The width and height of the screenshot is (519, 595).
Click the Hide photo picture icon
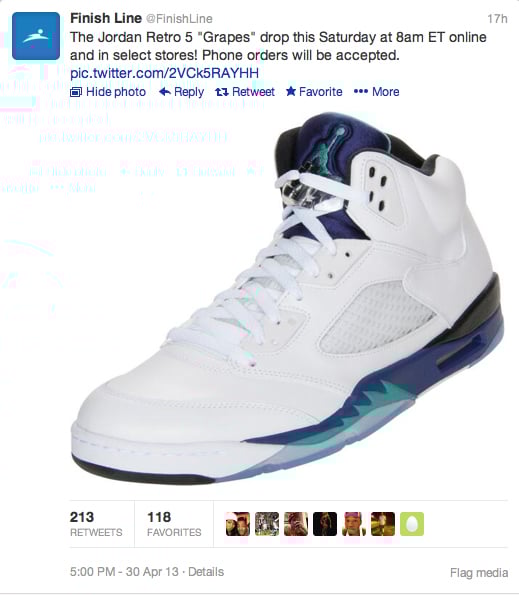coord(76,92)
